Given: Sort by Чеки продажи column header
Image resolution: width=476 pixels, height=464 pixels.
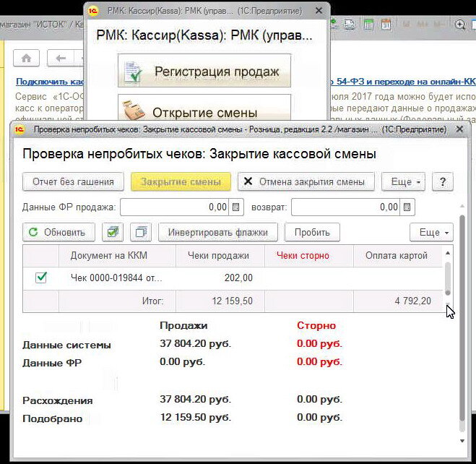Looking at the screenshot, I should 220,256.
